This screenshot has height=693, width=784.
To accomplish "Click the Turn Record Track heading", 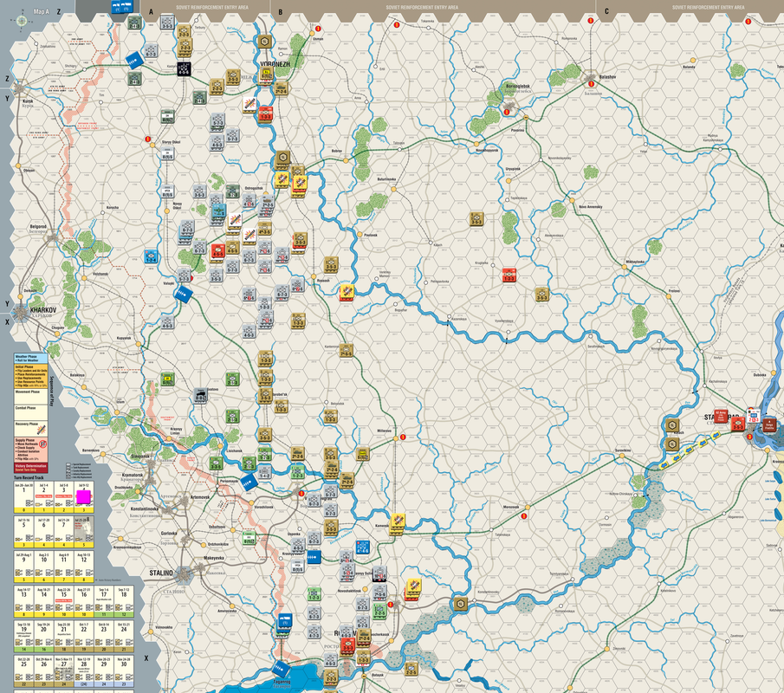I will pyautogui.click(x=29, y=477).
